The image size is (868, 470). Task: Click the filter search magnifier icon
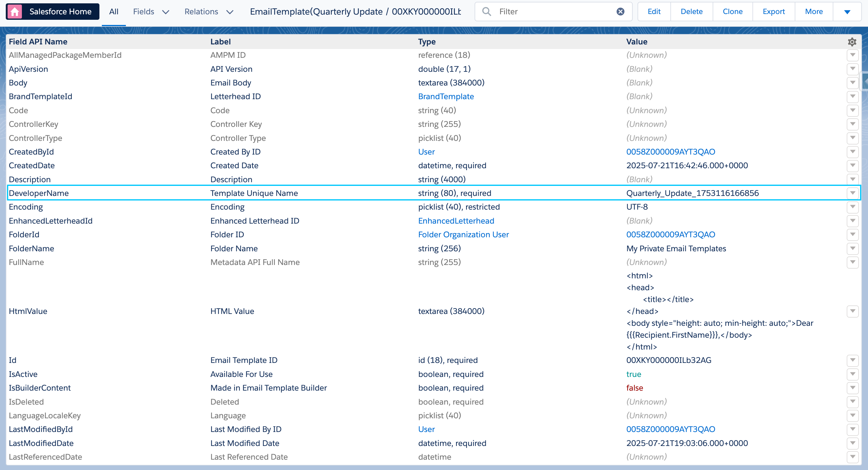tap(486, 12)
